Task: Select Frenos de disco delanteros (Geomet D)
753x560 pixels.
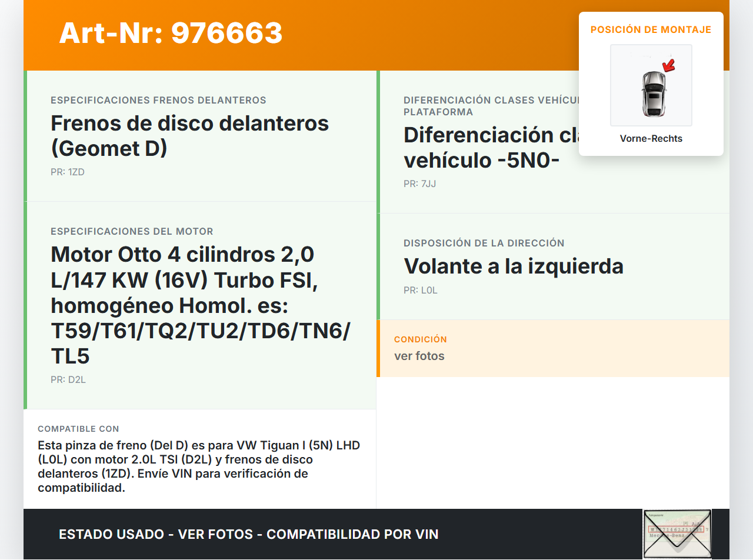Action: coord(189,135)
